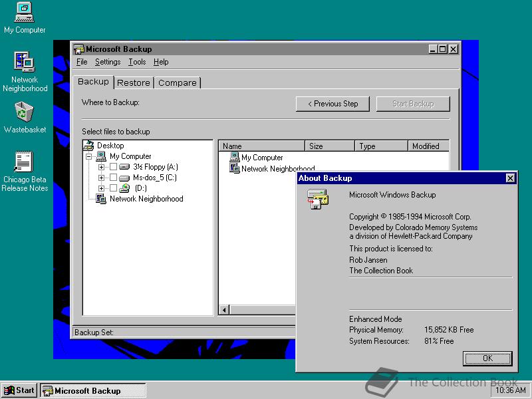Screen dimensions: 532x399
Task: Switch to the Restore tab
Action: click(134, 82)
